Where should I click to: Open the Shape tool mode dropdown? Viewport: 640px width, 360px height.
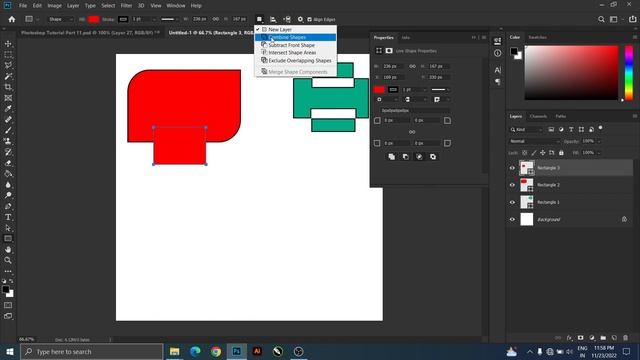click(x=60, y=19)
